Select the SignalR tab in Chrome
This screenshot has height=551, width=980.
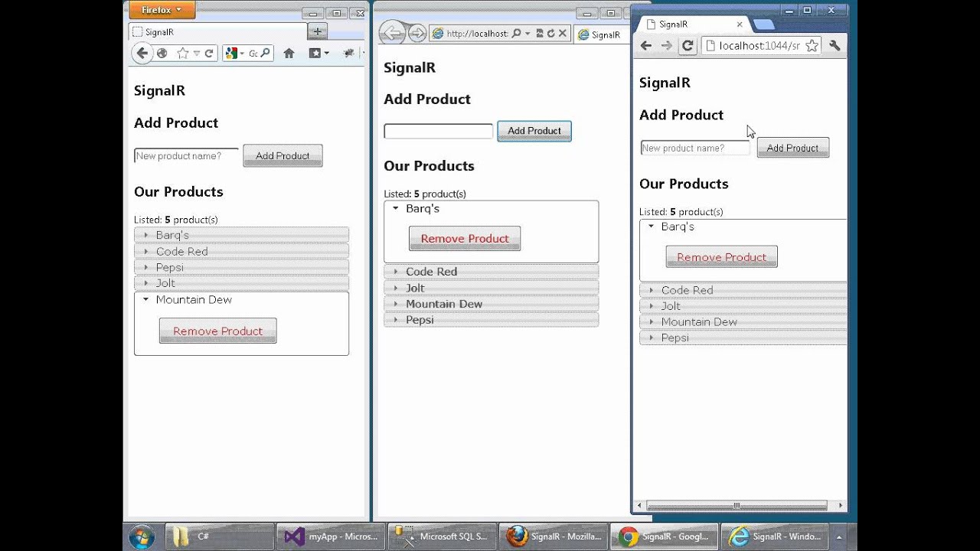693,24
